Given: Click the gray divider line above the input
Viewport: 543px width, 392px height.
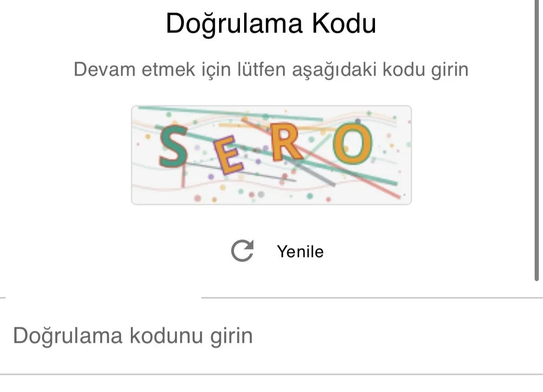Looking at the screenshot, I should point(371,297).
